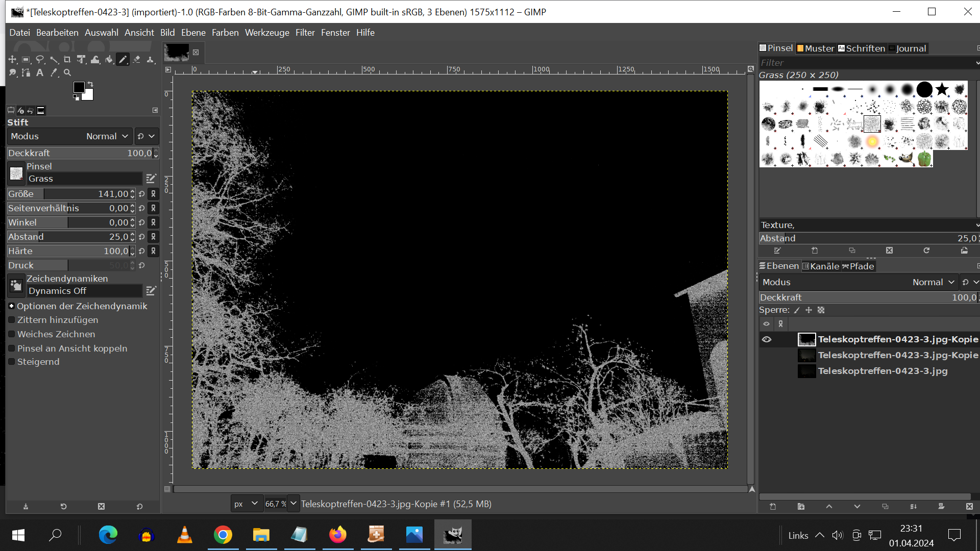980x551 pixels.
Task: Open the px unit dropdown in status bar
Action: [247, 504]
